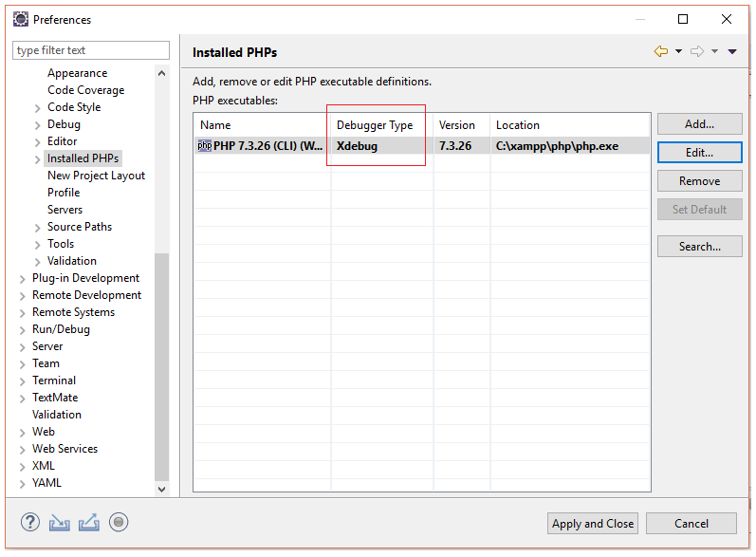Open the view menu triangle in header
Screen dimensions: 756x557
[x=732, y=51]
